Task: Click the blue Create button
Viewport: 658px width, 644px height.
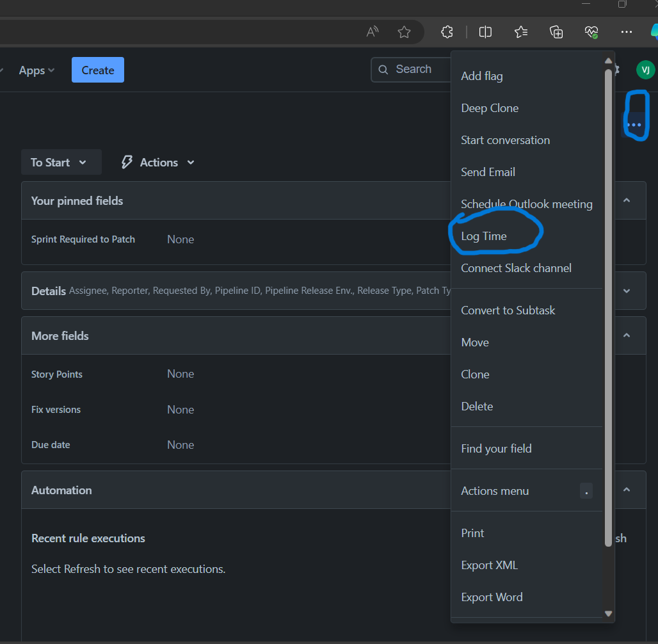Action: pos(98,70)
